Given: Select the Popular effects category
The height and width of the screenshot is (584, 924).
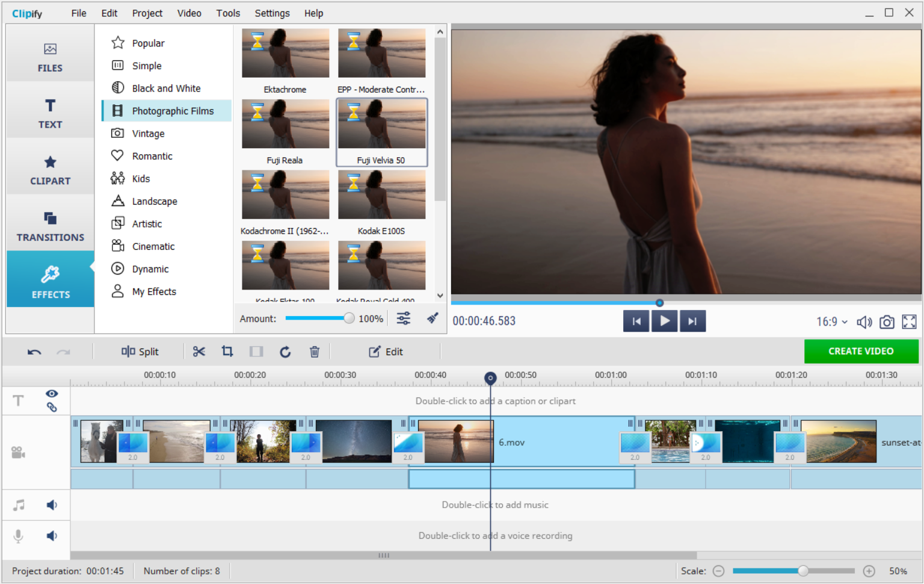Looking at the screenshot, I should [167, 43].
